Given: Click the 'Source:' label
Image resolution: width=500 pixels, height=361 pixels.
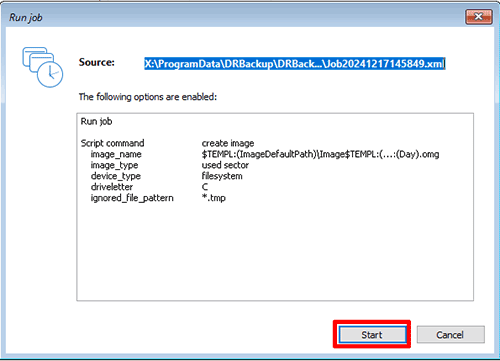Looking at the screenshot, I should point(97,62).
